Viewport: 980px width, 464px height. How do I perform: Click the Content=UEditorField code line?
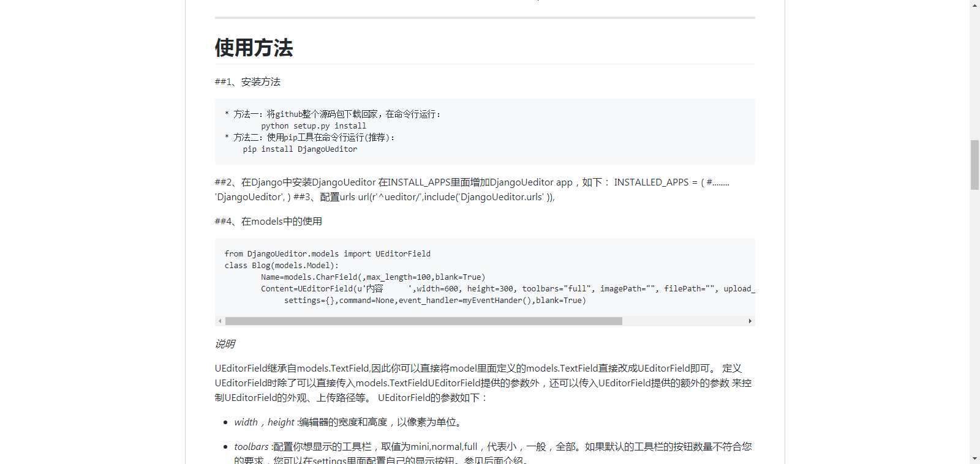click(x=508, y=288)
